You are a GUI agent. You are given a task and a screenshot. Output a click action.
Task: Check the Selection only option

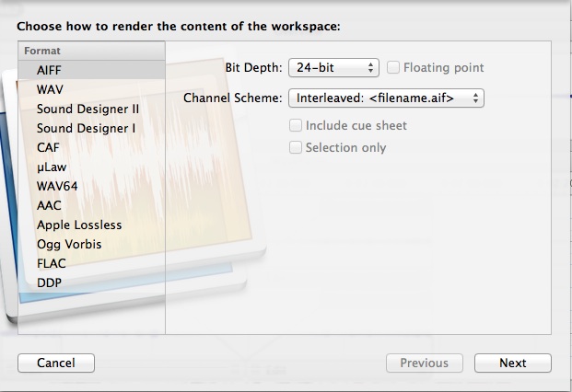tap(296, 147)
